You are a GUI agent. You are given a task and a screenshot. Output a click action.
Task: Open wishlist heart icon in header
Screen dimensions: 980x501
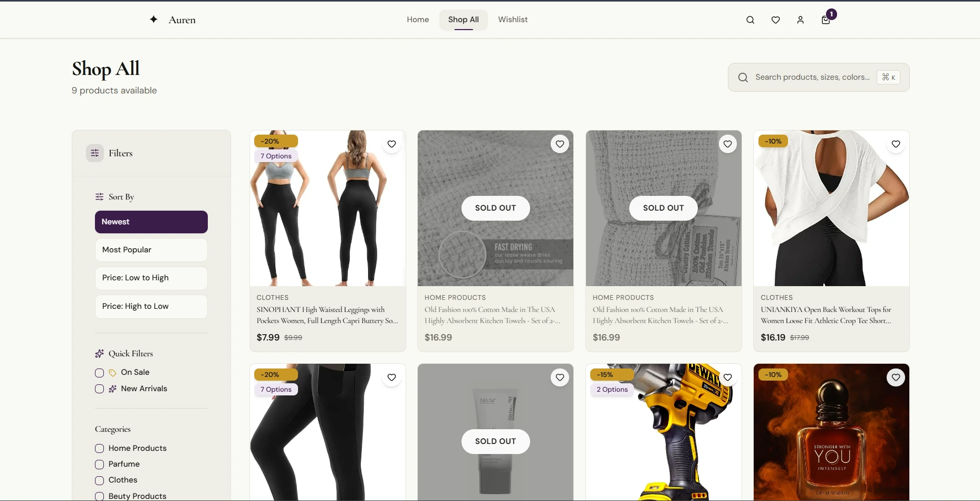[x=775, y=20]
